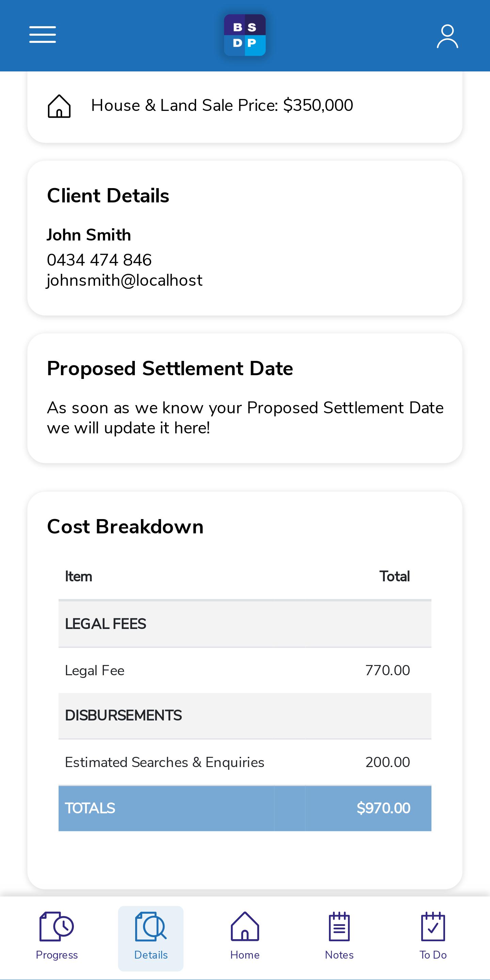Tap the house icon beside Sale Price

click(59, 106)
